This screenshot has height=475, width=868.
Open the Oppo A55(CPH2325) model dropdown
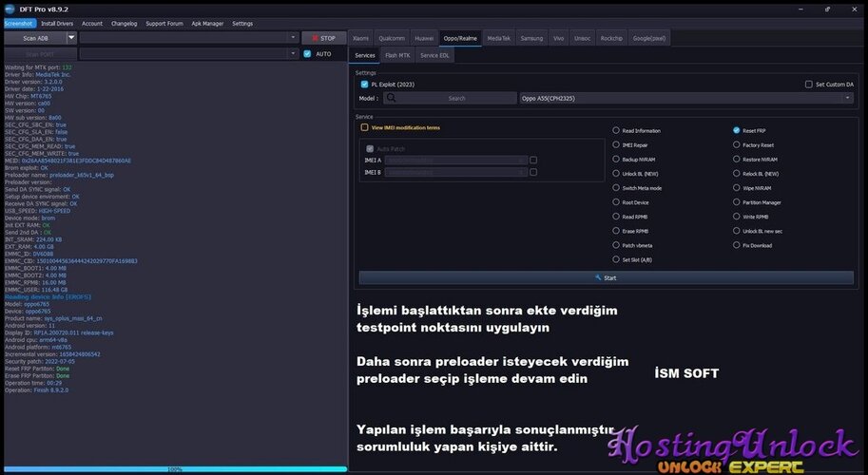point(686,98)
